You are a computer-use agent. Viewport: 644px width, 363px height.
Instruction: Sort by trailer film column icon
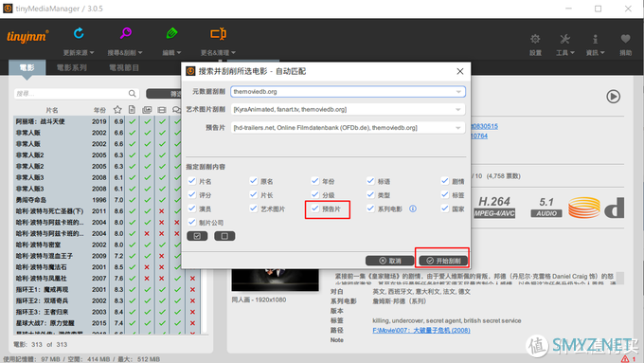(x=162, y=110)
